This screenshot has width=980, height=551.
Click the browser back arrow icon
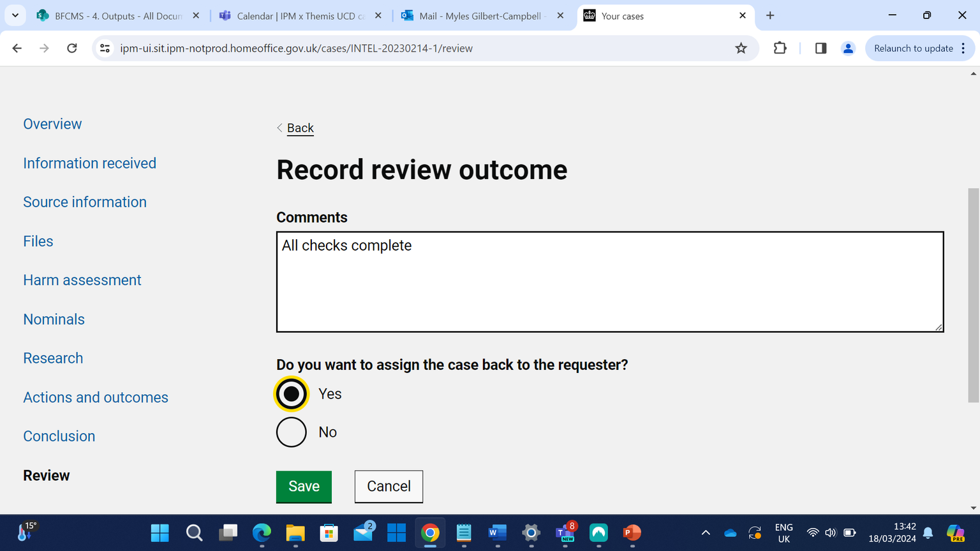(17, 48)
